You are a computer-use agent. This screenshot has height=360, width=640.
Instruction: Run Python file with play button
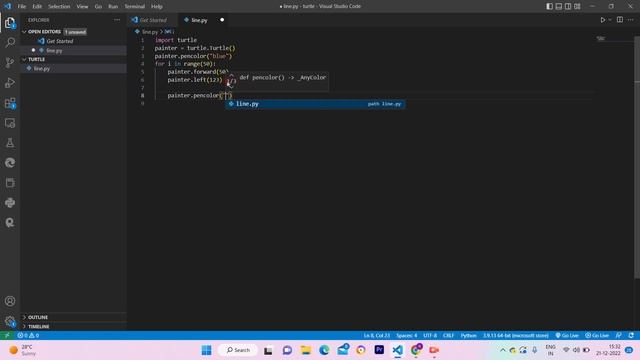602,20
